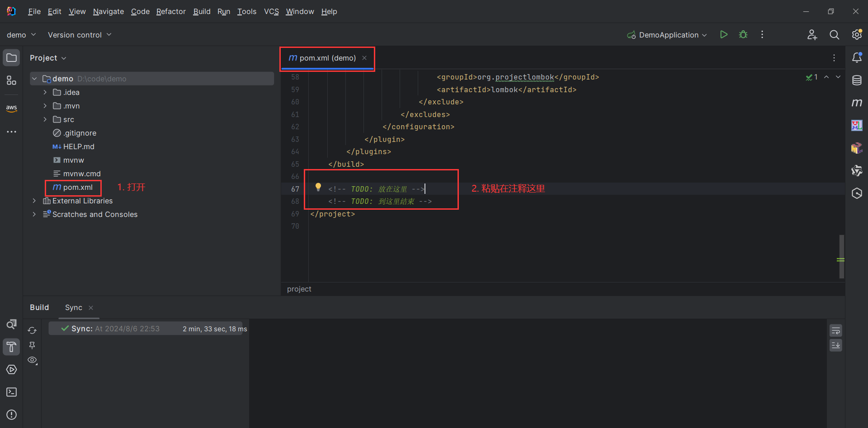The width and height of the screenshot is (868, 428).
Task: Place cursor on line 69 closing project tag
Action: [x=333, y=214]
